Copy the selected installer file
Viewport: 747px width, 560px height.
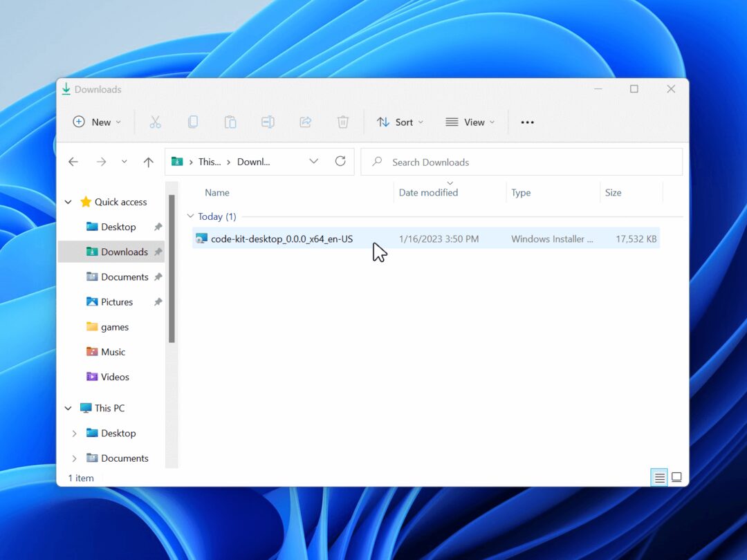192,122
